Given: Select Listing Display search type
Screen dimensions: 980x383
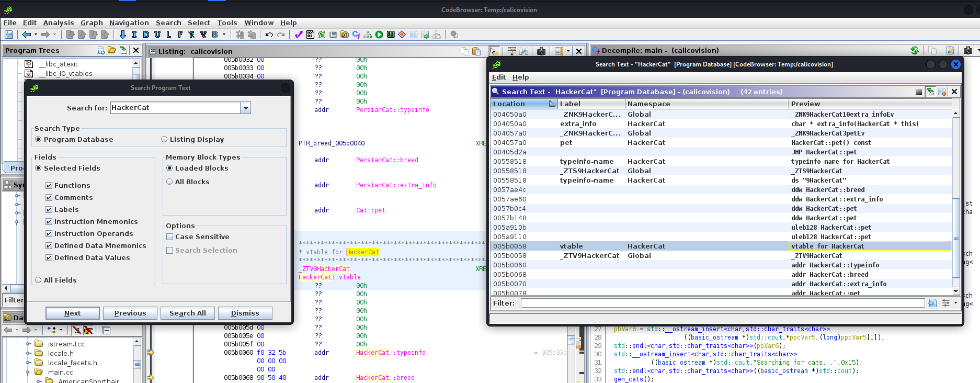Looking at the screenshot, I should pyautogui.click(x=164, y=139).
